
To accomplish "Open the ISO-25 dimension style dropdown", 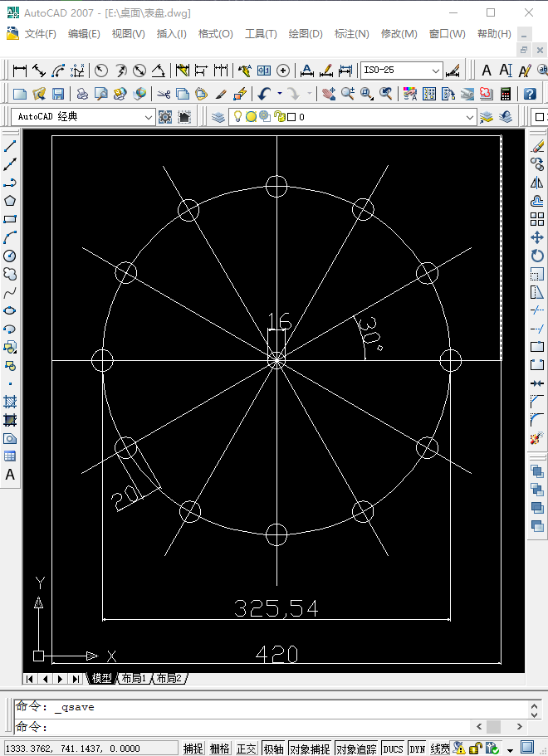I will click(402, 71).
